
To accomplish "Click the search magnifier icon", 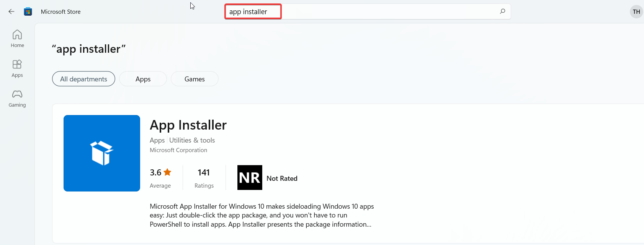I will click(x=502, y=11).
